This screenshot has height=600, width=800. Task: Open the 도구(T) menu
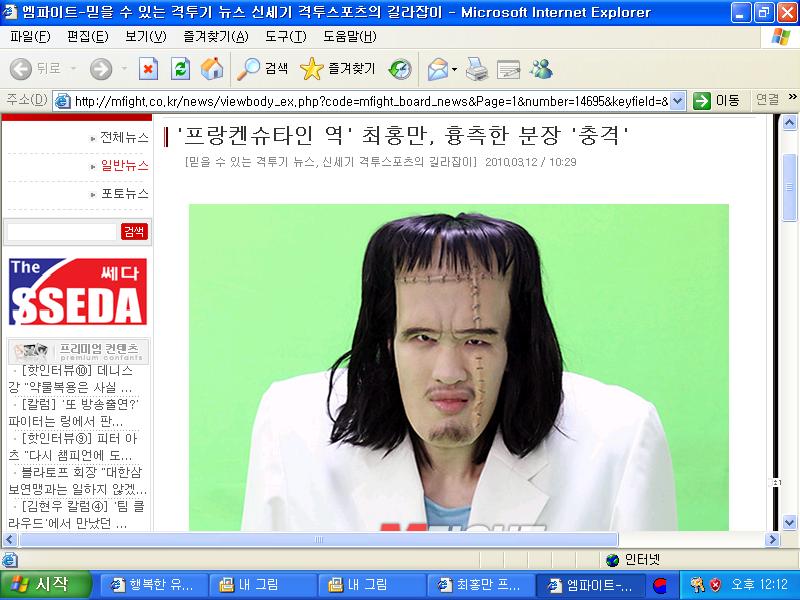[x=286, y=37]
